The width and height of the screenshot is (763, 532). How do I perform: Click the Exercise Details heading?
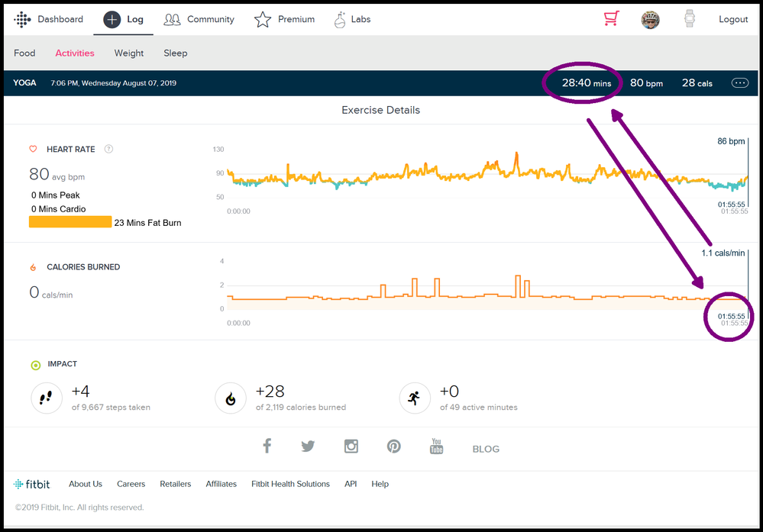[380, 111]
